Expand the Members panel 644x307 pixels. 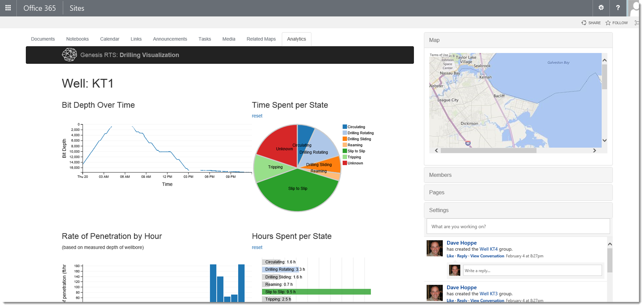click(518, 175)
